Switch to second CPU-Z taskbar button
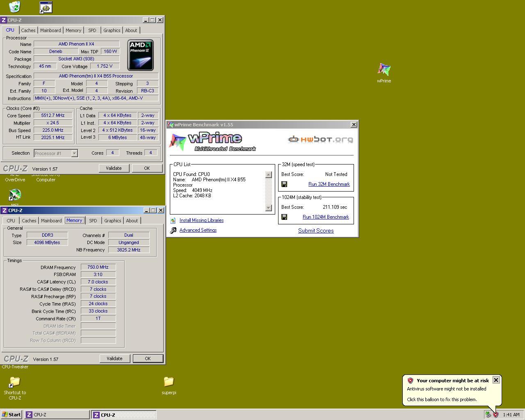 coord(123,415)
